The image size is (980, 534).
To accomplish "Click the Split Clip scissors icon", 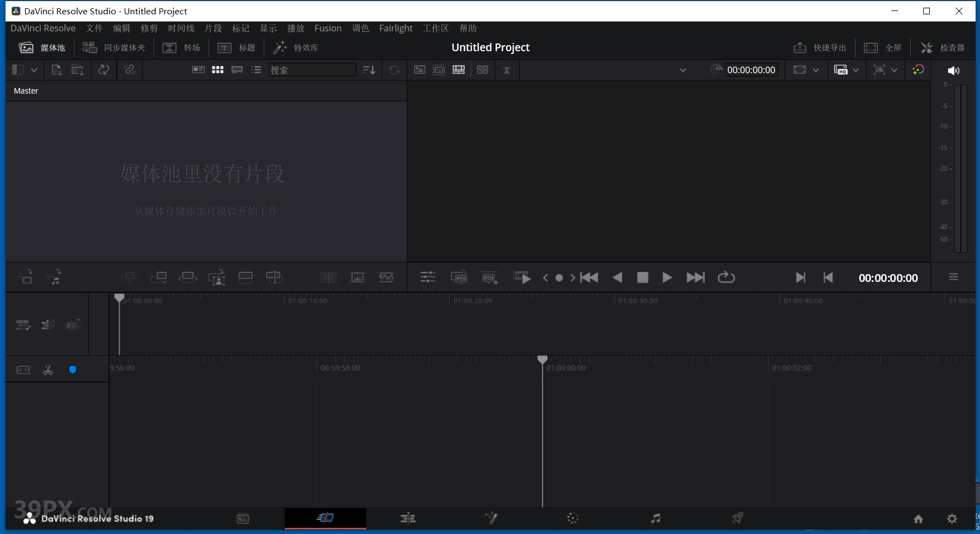I will point(48,370).
